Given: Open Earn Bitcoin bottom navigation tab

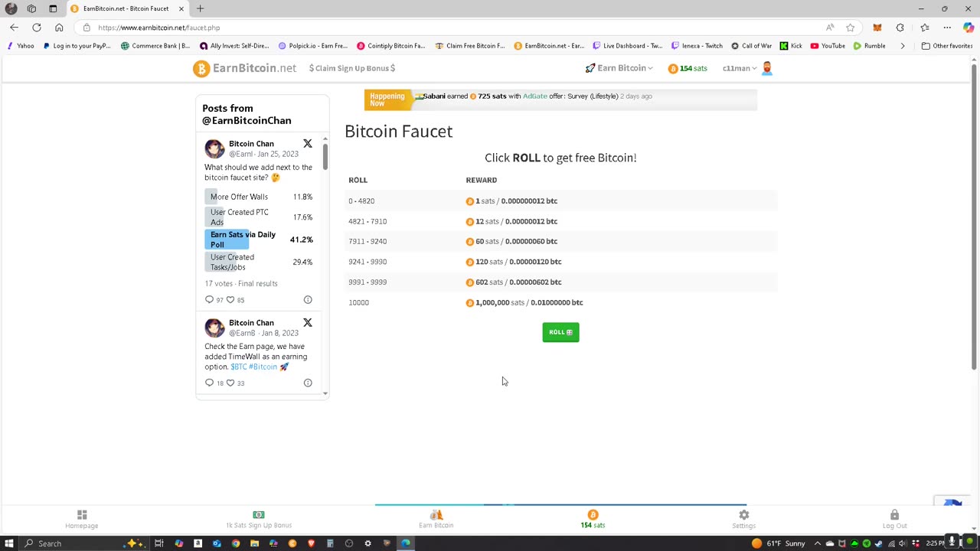Looking at the screenshot, I should point(436,520).
